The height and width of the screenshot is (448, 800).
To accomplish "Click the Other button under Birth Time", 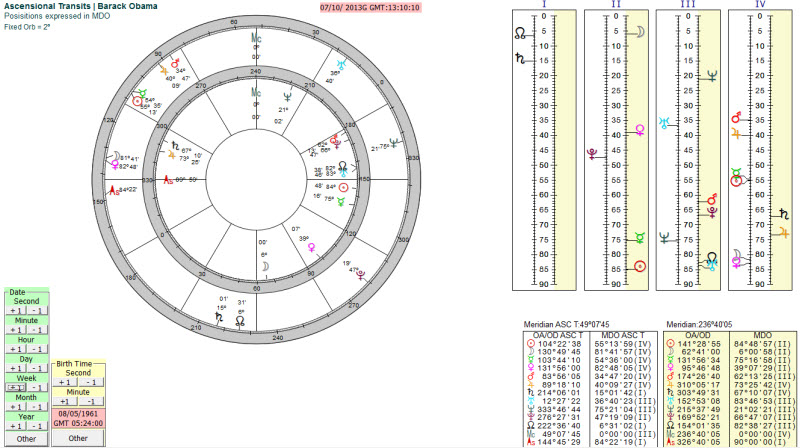I will (78, 438).
